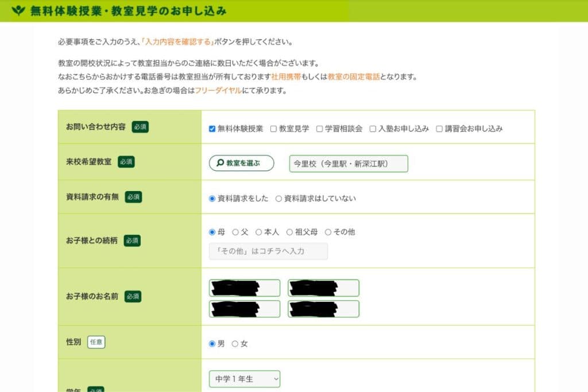Screen dimensions: 588x392
Task: Click the orange 教室の固定電話 text
Action: pyautogui.click(x=354, y=77)
